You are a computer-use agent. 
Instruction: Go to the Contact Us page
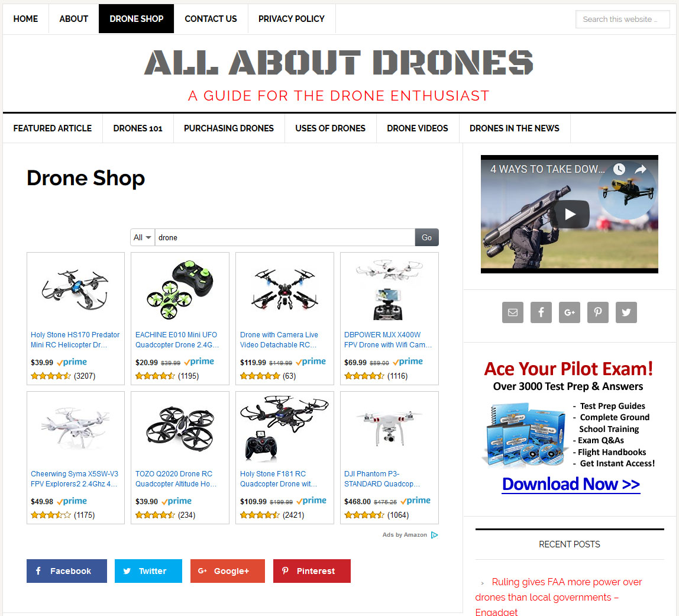[211, 19]
